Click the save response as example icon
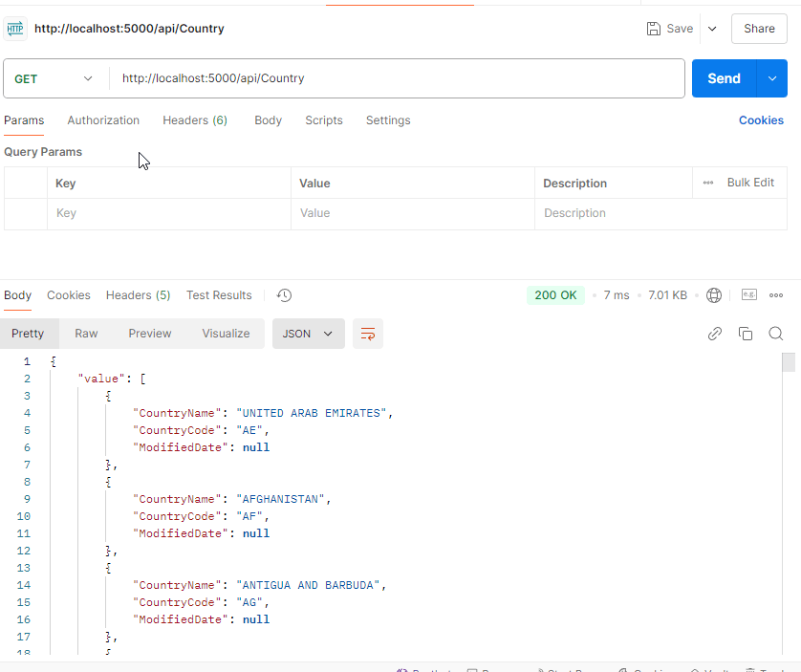Viewport: 801px width, 672px height. coord(749,295)
